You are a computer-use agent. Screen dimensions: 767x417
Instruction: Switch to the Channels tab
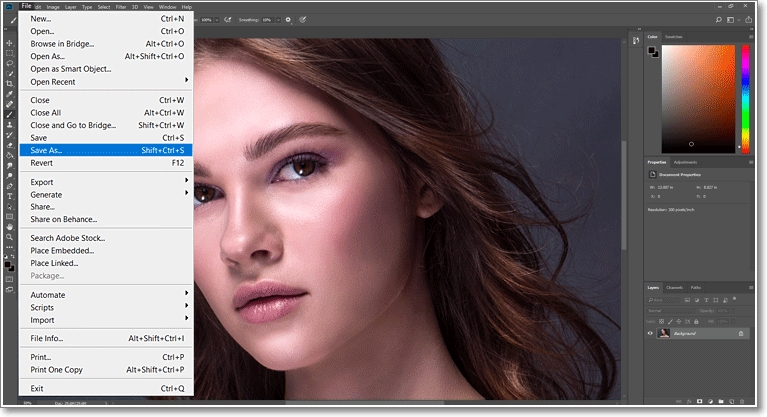675,287
